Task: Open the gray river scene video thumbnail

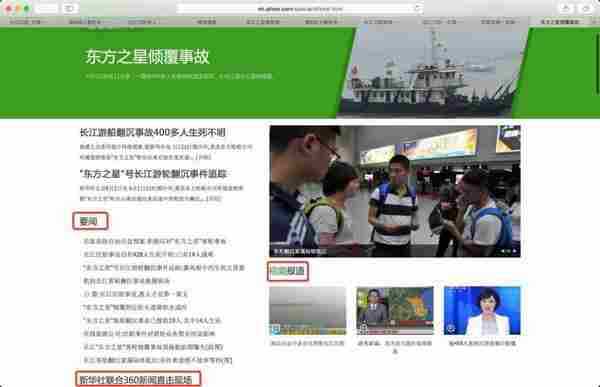Action: [308, 310]
